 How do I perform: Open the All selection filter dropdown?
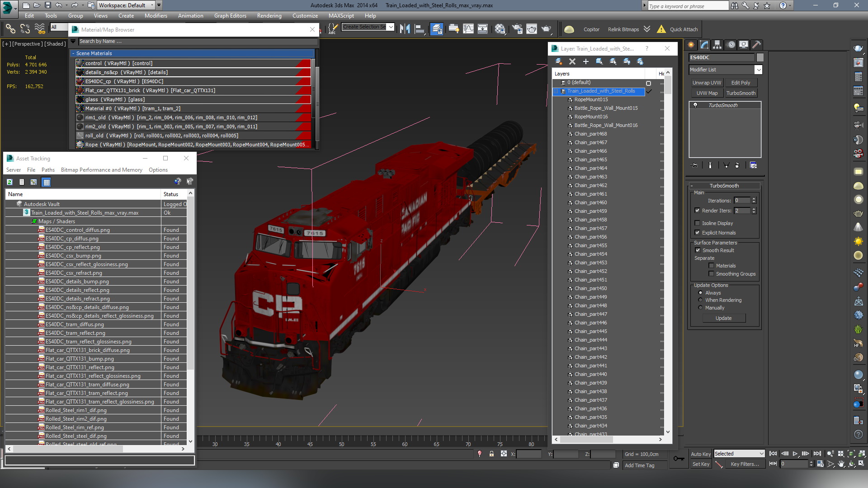click(x=59, y=27)
